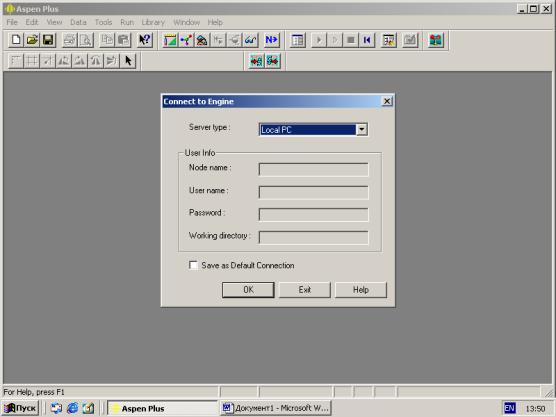Select the black arrow pointer tool

click(128, 61)
